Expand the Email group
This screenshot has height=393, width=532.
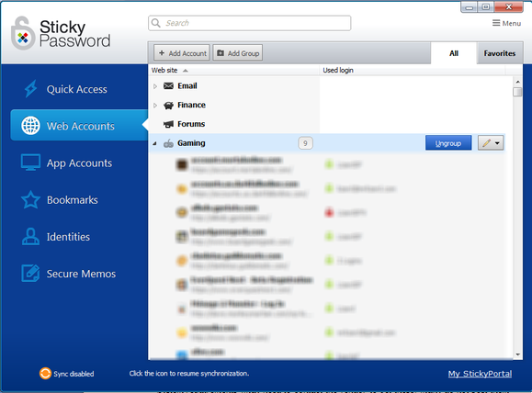point(155,86)
